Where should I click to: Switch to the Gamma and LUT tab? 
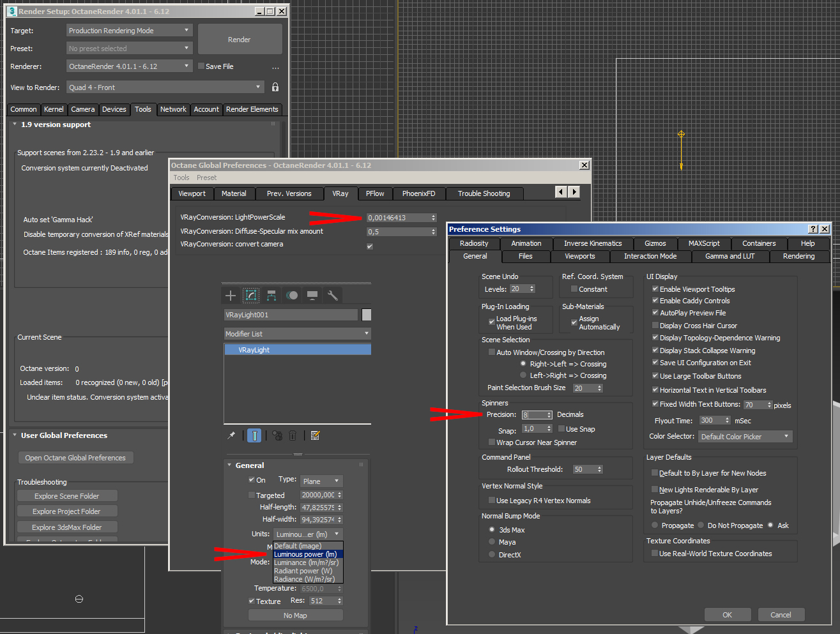pyautogui.click(x=729, y=256)
